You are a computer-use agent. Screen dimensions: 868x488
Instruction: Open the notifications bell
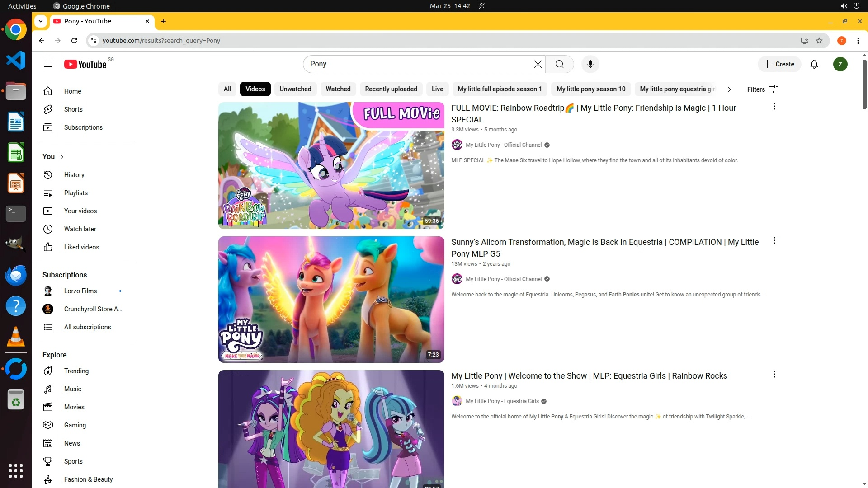(814, 64)
